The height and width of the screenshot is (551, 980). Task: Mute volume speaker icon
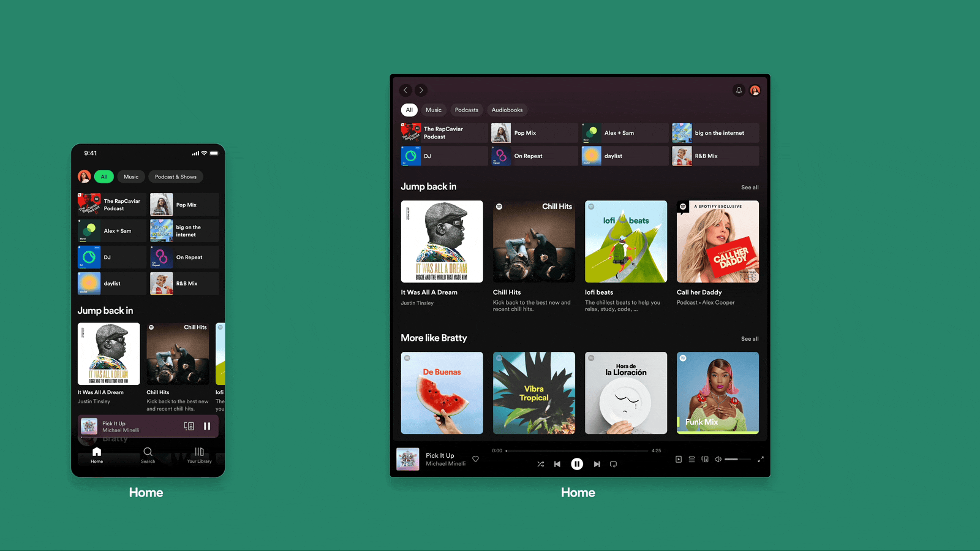[718, 459]
